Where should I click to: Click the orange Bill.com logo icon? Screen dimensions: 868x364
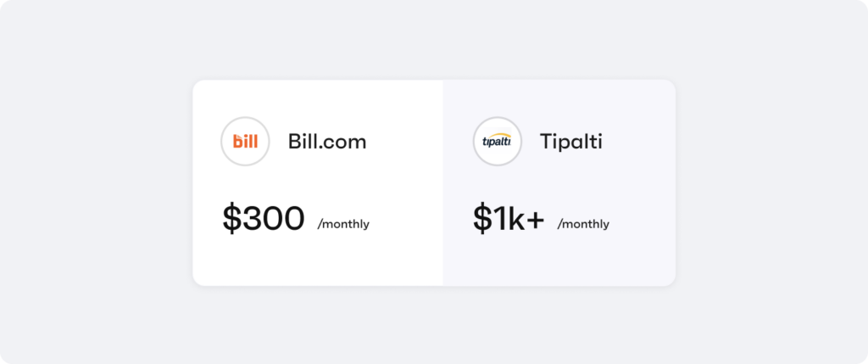pyautogui.click(x=245, y=142)
